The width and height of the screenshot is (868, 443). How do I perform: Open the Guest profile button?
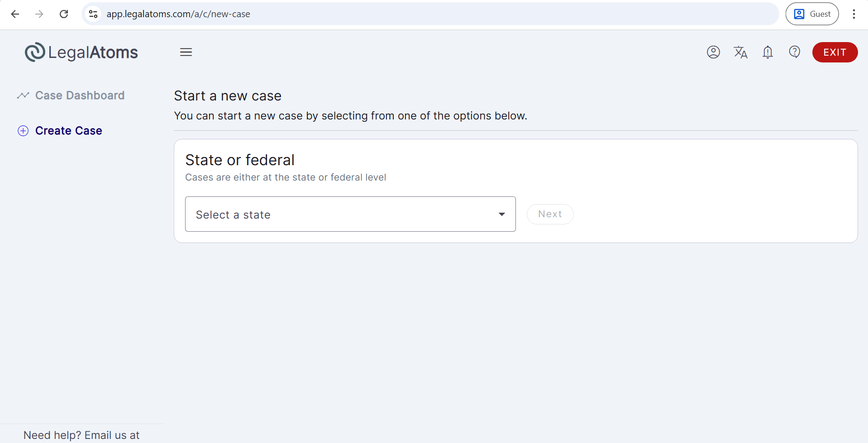click(x=812, y=14)
